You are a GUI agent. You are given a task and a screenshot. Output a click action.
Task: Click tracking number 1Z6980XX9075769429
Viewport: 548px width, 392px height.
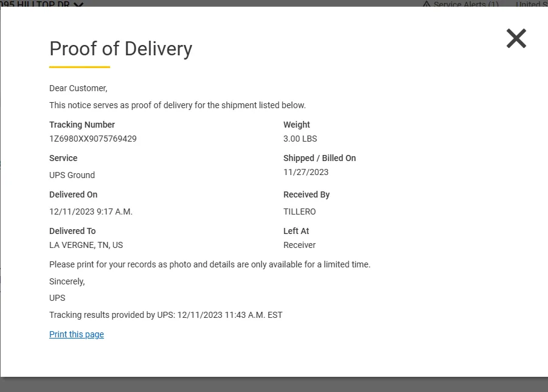(93, 139)
